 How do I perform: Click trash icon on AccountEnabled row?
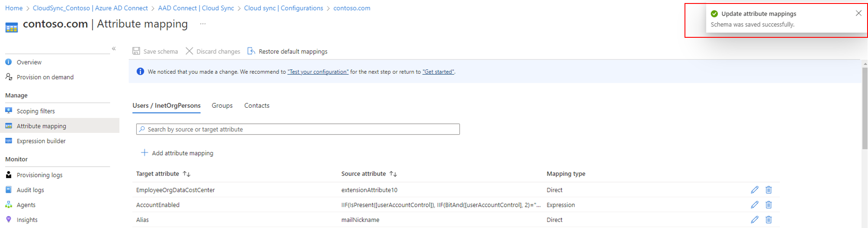tap(769, 205)
